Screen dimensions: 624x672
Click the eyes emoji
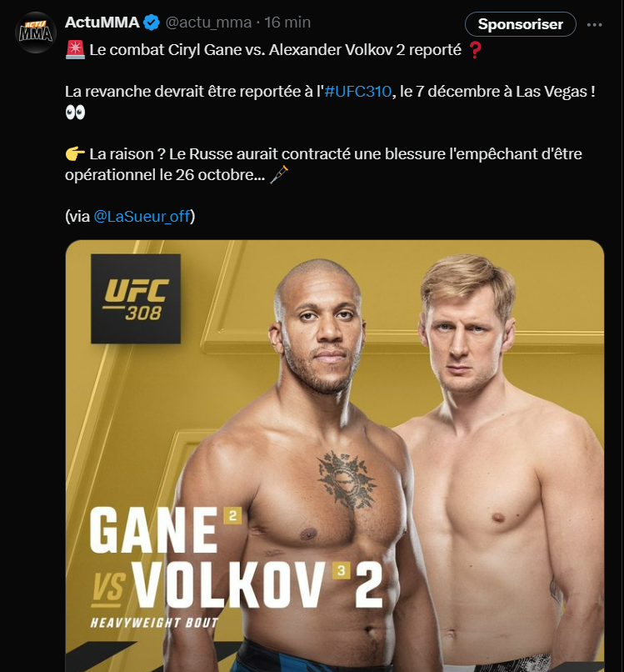pyautogui.click(x=75, y=113)
